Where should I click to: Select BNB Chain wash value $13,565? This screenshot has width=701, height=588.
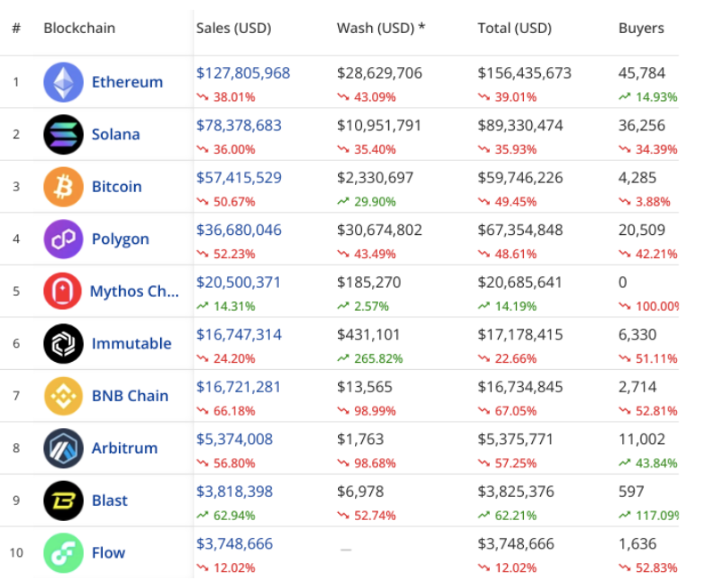tap(365, 386)
